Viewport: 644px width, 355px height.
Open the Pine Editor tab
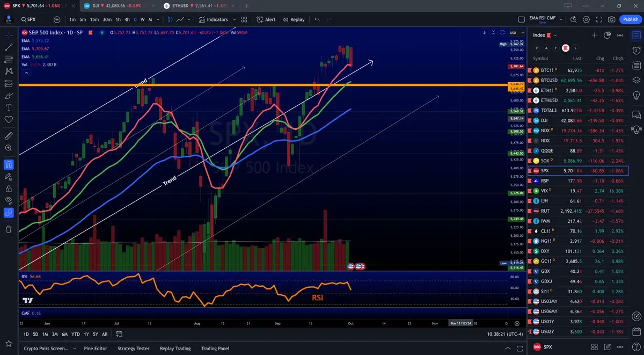click(95, 349)
